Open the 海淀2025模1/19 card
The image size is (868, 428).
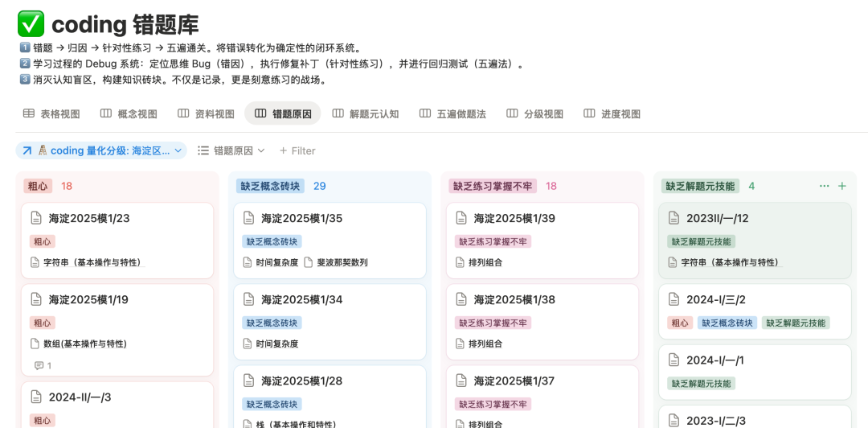click(117, 330)
